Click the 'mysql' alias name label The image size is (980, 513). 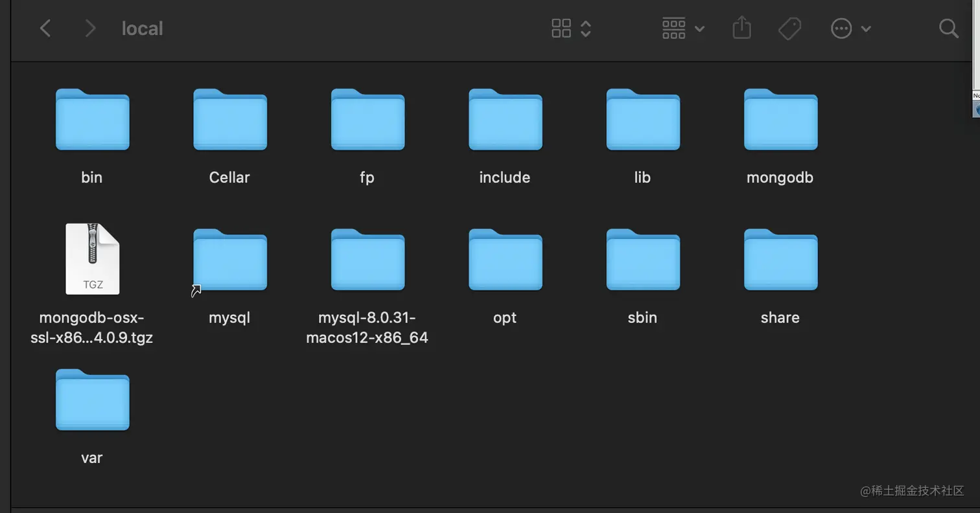pyautogui.click(x=229, y=318)
